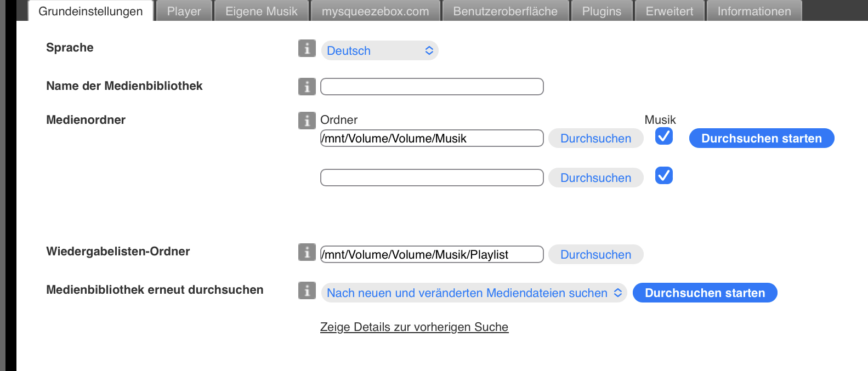
Task: Show info for Name der Medienbibliothek
Action: [x=307, y=87]
